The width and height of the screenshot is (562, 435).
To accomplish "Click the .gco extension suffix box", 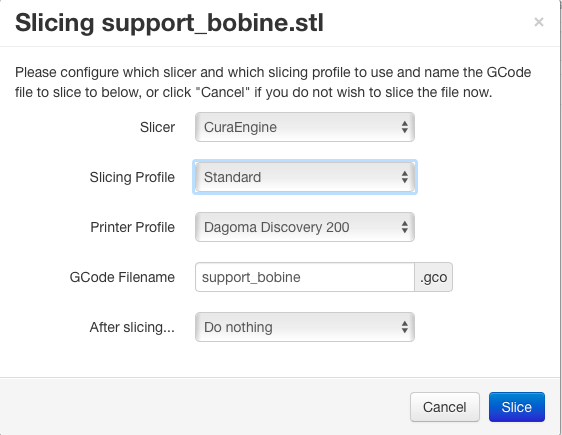I will tap(434, 277).
